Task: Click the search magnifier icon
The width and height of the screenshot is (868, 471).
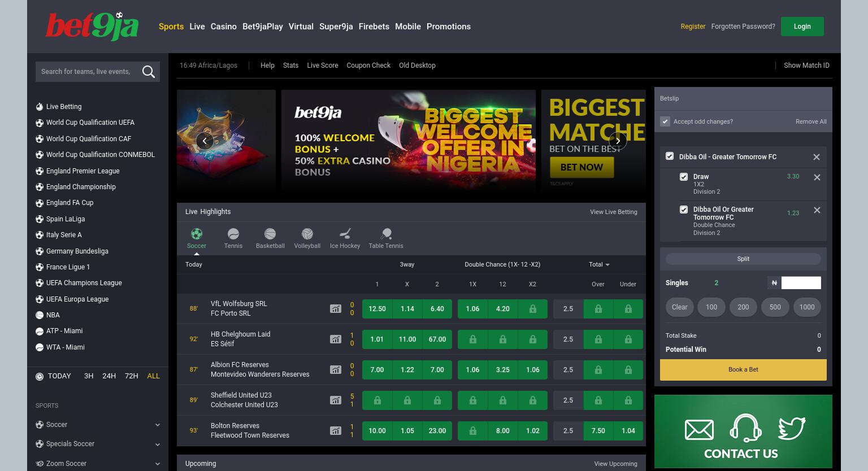Action: click(149, 72)
